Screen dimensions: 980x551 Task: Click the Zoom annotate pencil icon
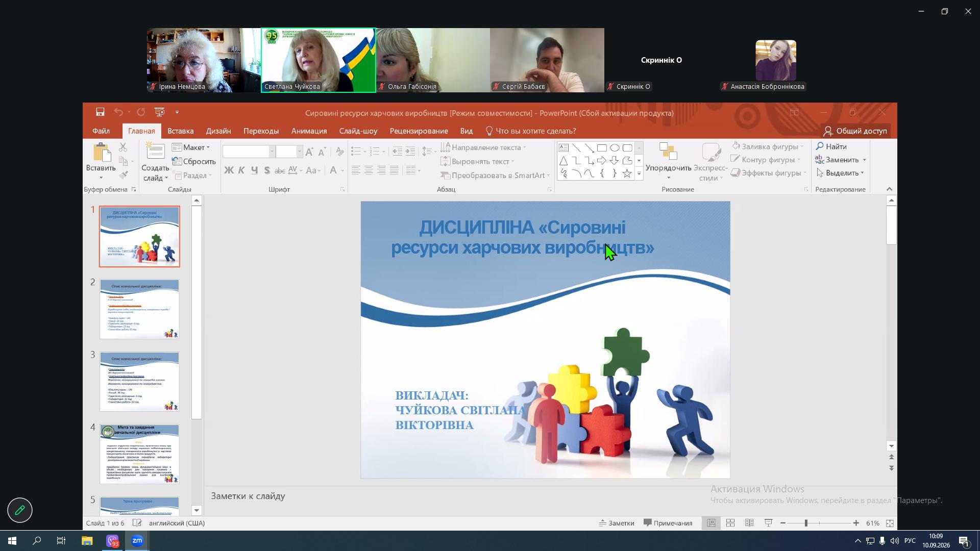(20, 510)
